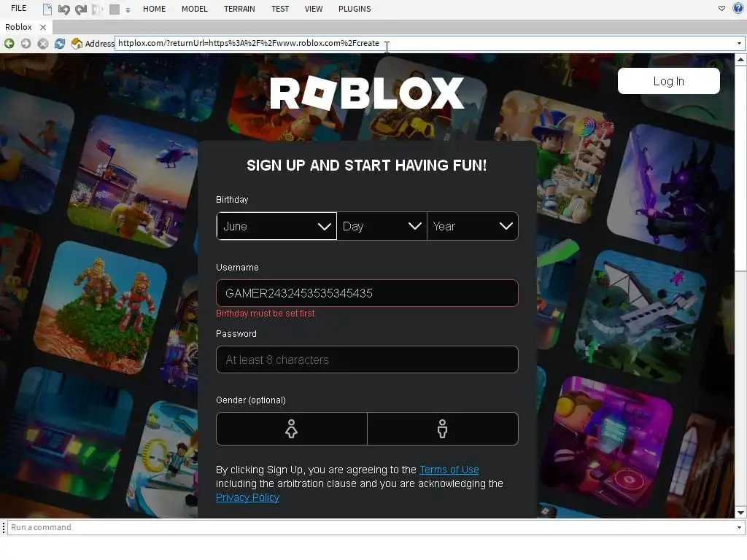The height and width of the screenshot is (560, 747).
Task: Switch to the TEST ribbon tab
Action: click(280, 9)
